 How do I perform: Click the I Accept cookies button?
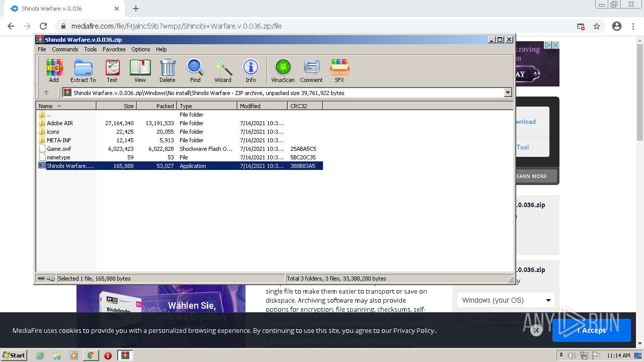point(592,330)
